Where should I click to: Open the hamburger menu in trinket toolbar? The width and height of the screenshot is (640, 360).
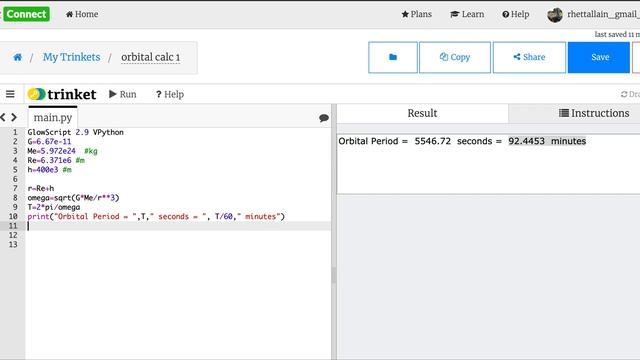[10, 94]
